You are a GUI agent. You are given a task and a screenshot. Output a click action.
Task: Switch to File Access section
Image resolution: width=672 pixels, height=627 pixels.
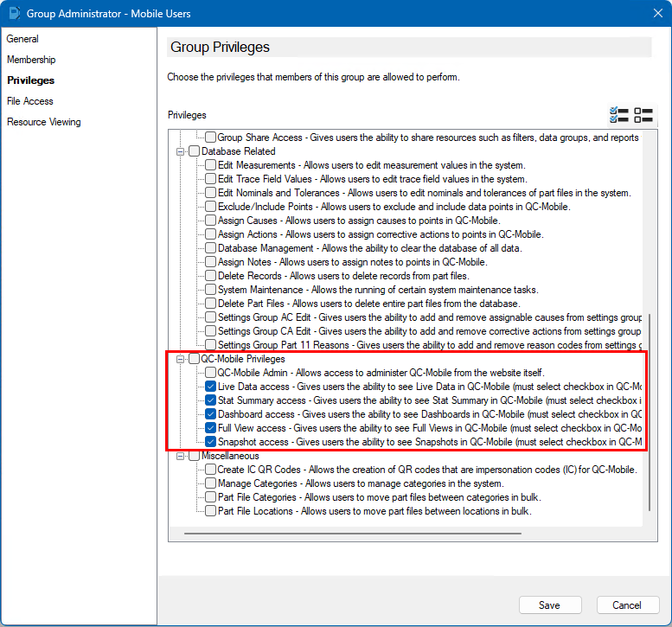coord(30,101)
